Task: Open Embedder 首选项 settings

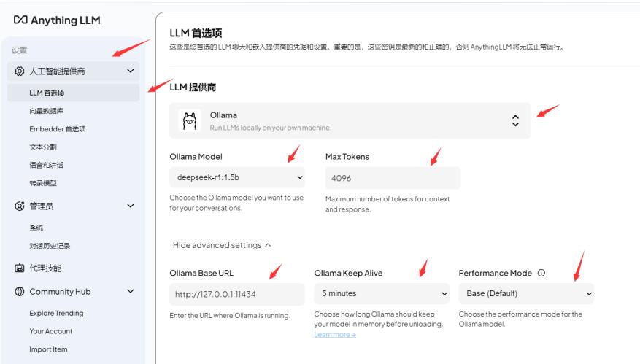Action: coord(58,129)
